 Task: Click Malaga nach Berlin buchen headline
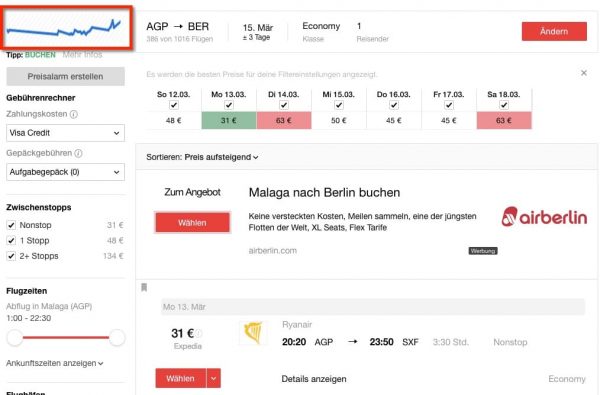coord(324,193)
